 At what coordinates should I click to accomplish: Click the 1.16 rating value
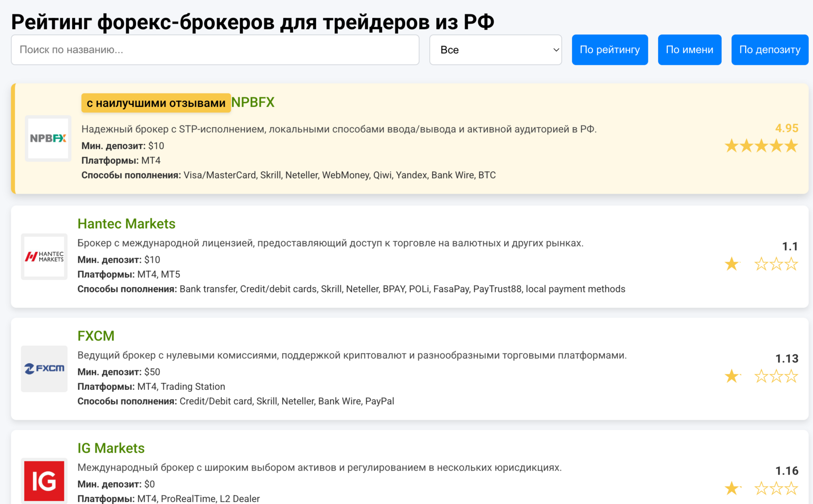tap(786, 471)
